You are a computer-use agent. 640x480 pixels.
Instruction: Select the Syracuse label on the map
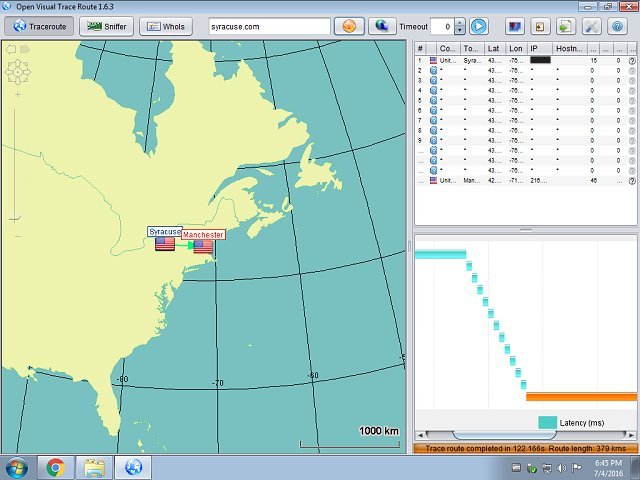click(x=165, y=232)
